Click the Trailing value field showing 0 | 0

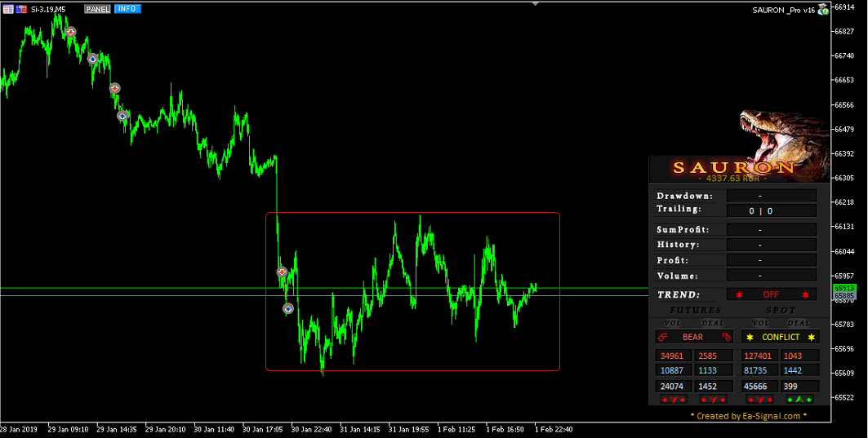pos(772,210)
